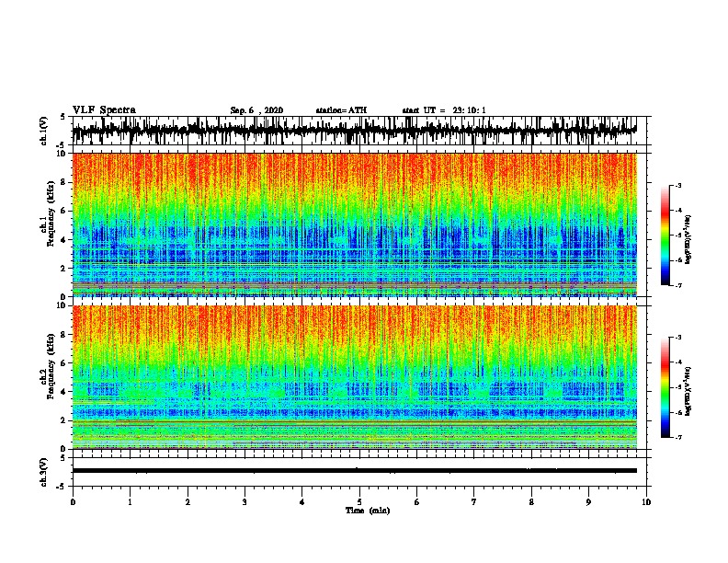Click the 'VLF Spectra' title text
Image resolution: width=728 pixels, height=563 pixels.
click(104, 110)
